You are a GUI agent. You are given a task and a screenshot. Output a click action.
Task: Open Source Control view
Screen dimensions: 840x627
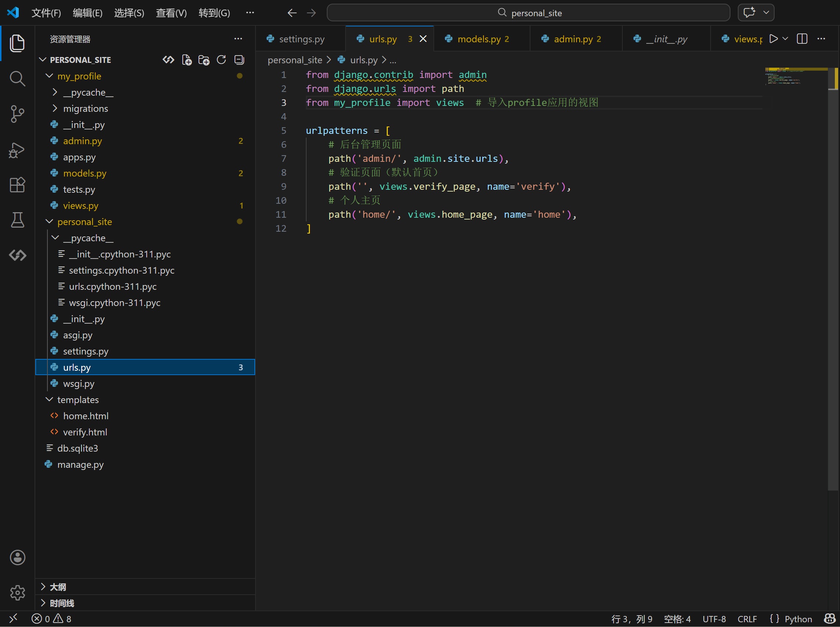(x=17, y=114)
